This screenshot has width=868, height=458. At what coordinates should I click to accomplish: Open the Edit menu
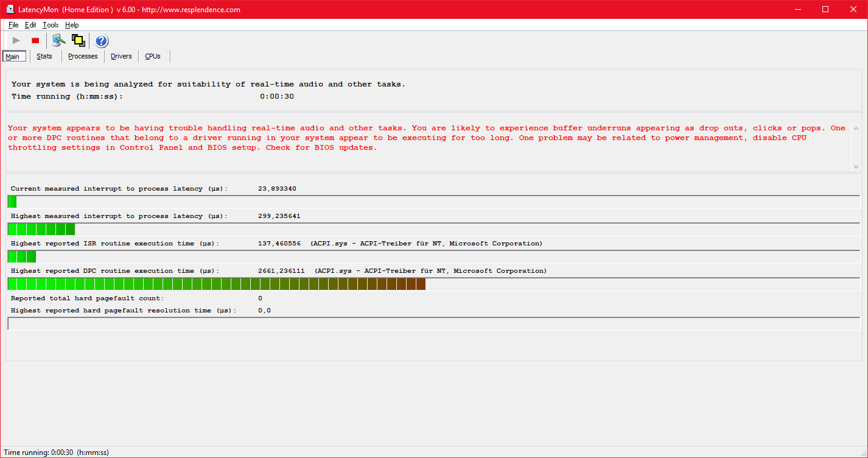pos(30,25)
